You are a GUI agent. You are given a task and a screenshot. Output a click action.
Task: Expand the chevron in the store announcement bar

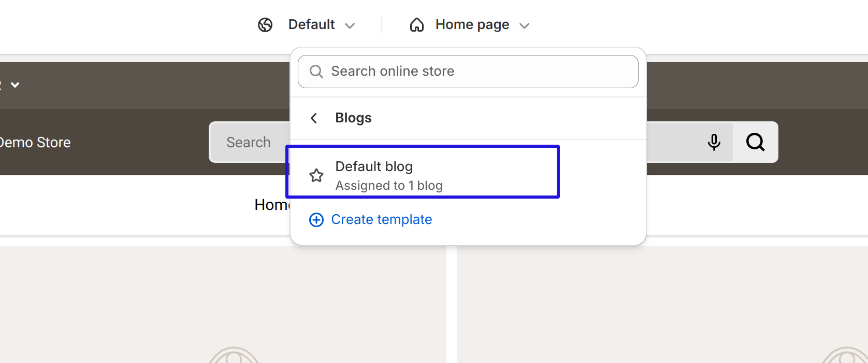point(15,85)
